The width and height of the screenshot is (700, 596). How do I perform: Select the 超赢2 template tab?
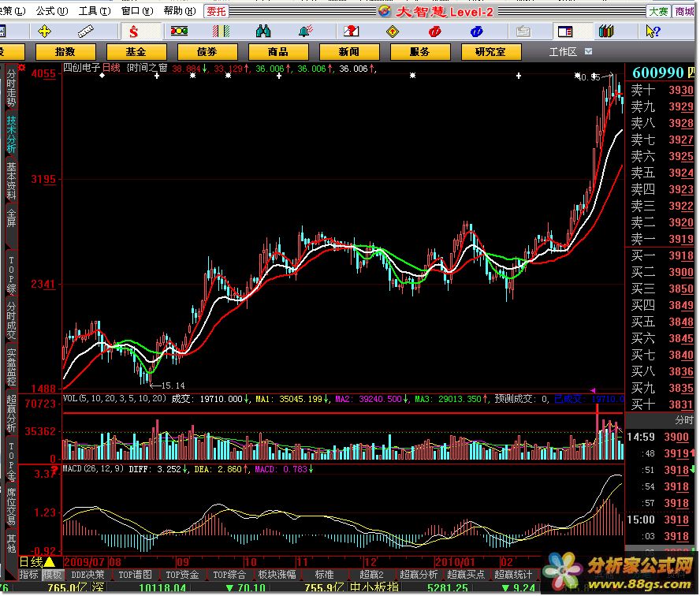pyautogui.click(x=371, y=575)
